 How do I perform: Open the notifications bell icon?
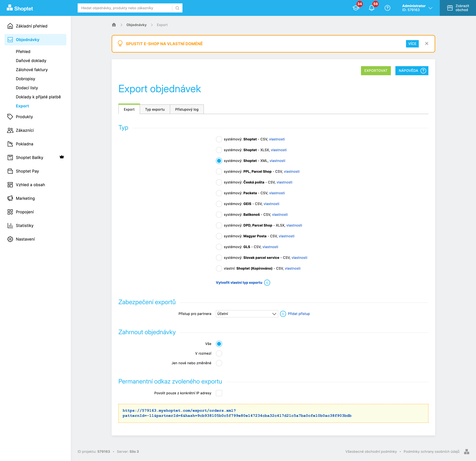(371, 8)
